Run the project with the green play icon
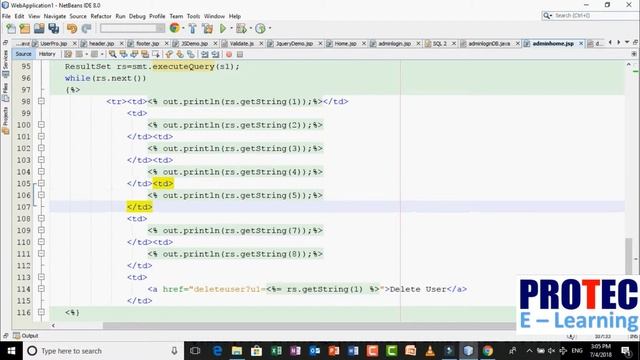The width and height of the screenshot is (640, 360). click(223, 29)
